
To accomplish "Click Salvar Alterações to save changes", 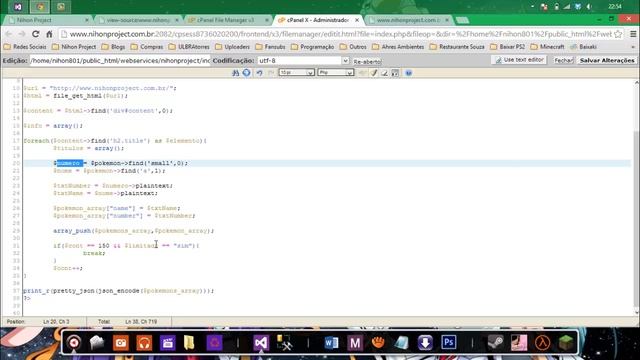I will point(607,60).
